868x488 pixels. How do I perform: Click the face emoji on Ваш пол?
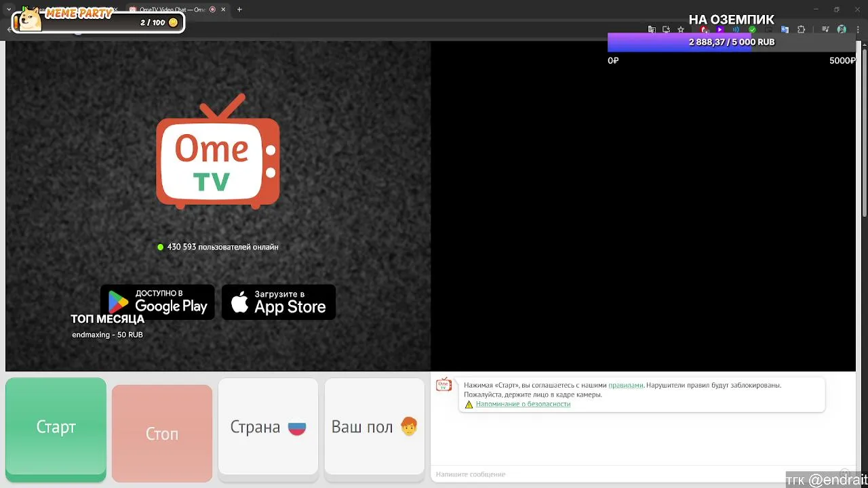click(x=408, y=426)
